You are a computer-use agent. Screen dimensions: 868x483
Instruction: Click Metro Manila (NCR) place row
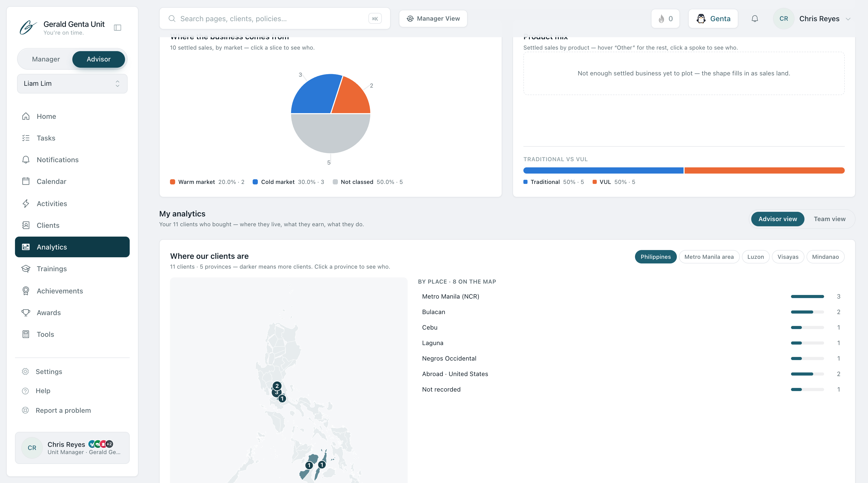click(631, 297)
